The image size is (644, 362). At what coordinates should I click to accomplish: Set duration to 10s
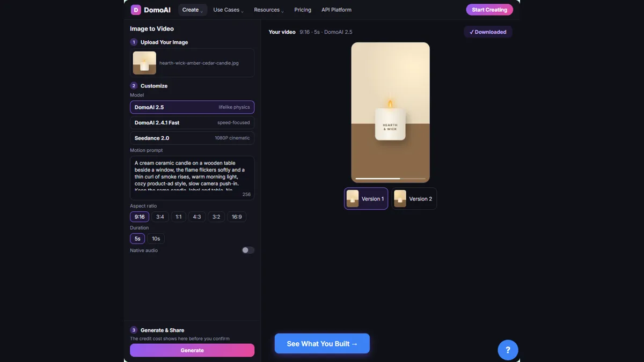point(156,239)
